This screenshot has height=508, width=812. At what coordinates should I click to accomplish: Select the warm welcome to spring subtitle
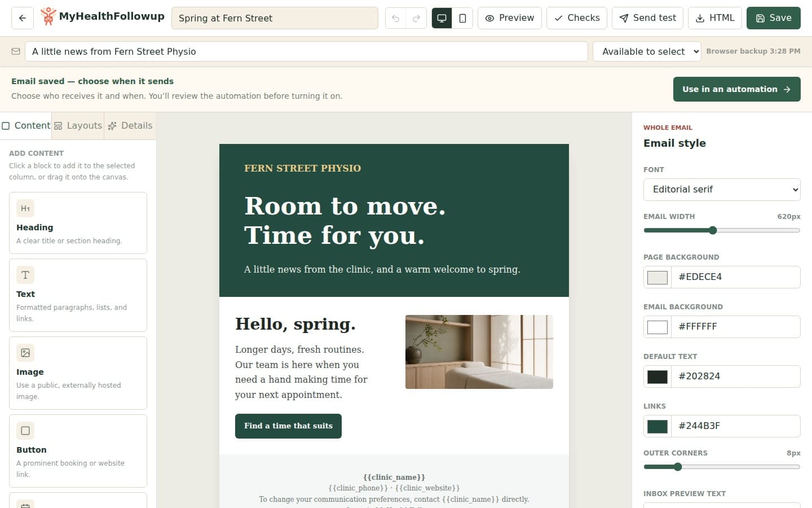pyautogui.click(x=382, y=269)
